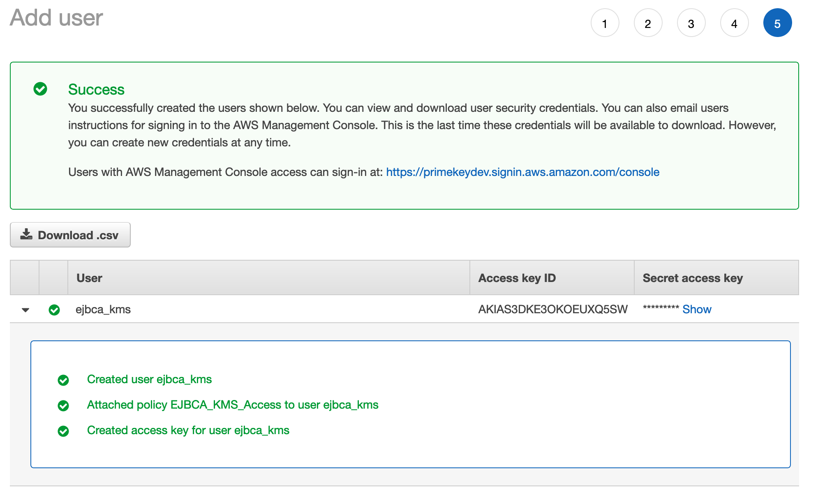This screenshot has height=504, width=818.
Task: Click the Attached policy EJBCA_KMS_Access status text
Action: tap(233, 405)
